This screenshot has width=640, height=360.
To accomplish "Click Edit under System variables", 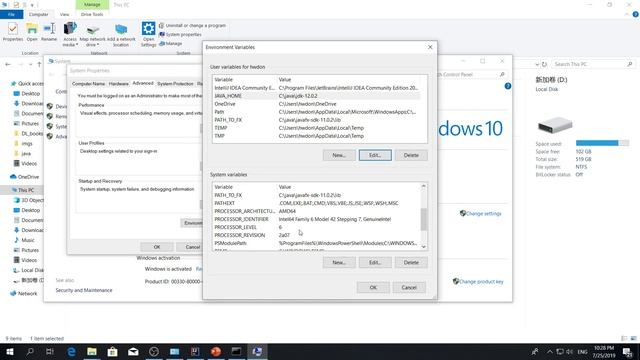I will click(375, 262).
